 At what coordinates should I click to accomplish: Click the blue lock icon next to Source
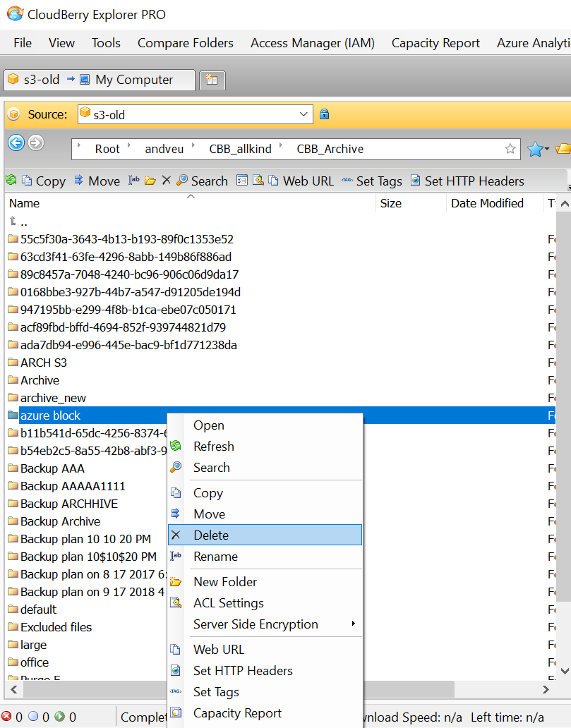[324, 114]
